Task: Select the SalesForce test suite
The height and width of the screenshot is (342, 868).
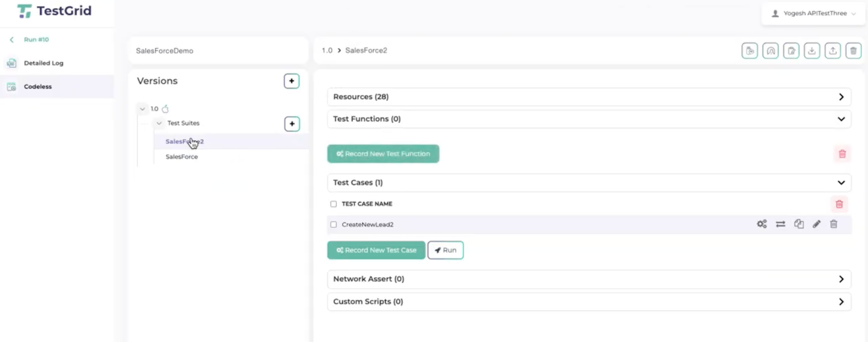Action: (182, 157)
